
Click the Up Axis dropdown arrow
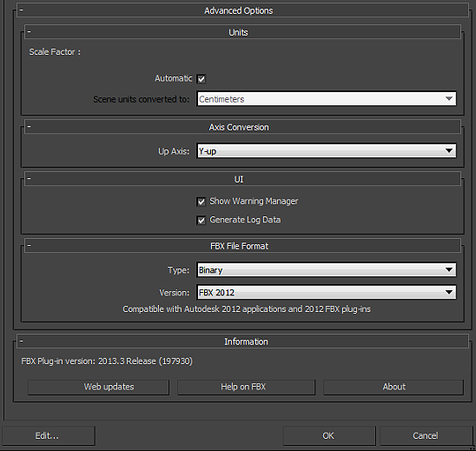coord(449,151)
